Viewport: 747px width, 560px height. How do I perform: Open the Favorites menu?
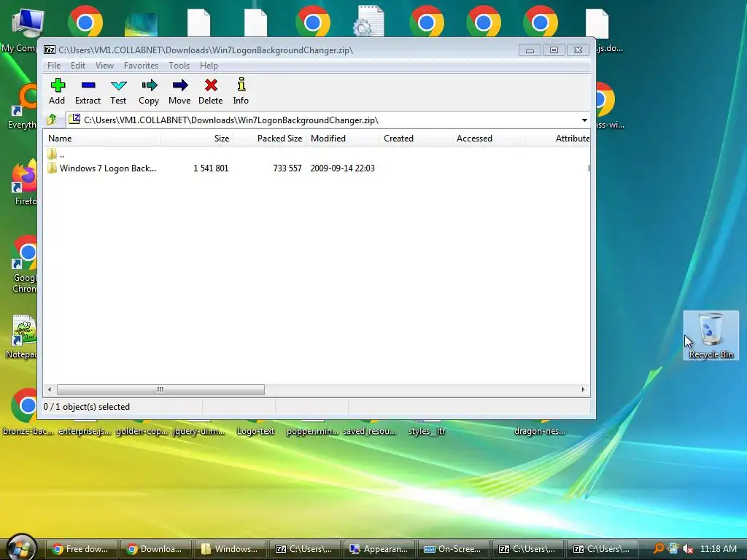pyautogui.click(x=141, y=66)
